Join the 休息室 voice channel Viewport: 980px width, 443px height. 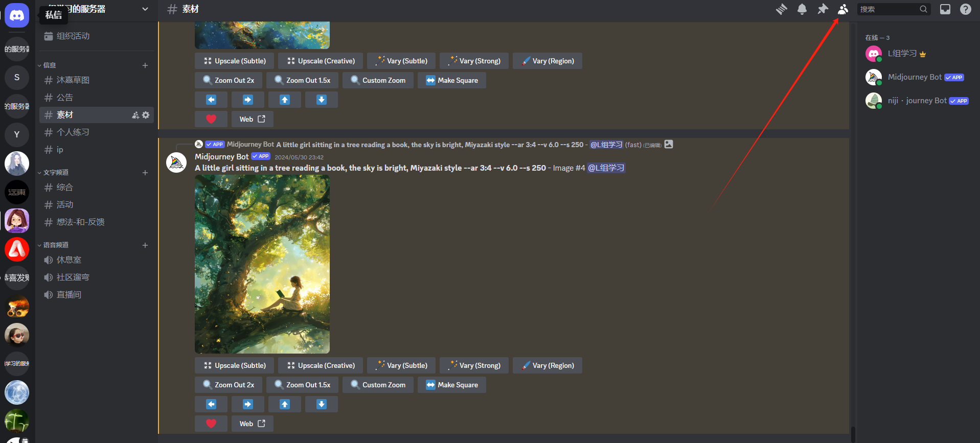(97, 260)
